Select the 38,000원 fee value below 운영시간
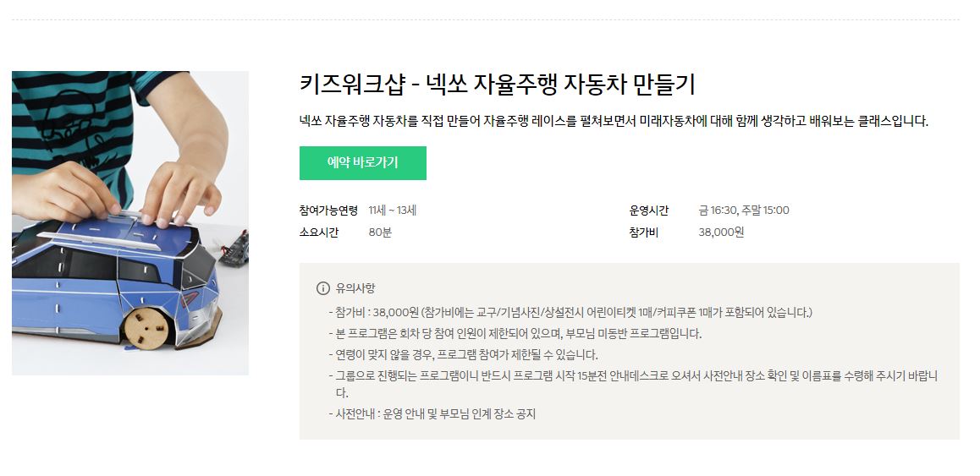Viewport: 980px width, 476px height. (721, 233)
